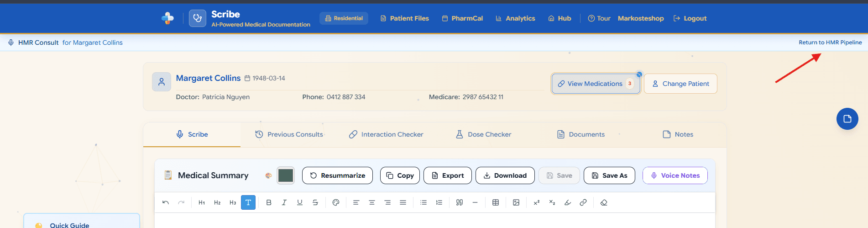This screenshot has height=228, width=868.
Task: Toggle bold formatting
Action: tap(269, 202)
